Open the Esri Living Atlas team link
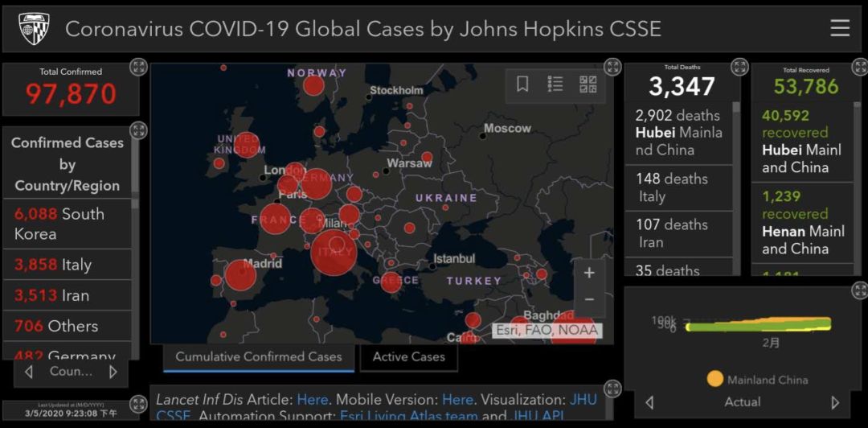Screen dimensions: 868x428 [x=408, y=415]
